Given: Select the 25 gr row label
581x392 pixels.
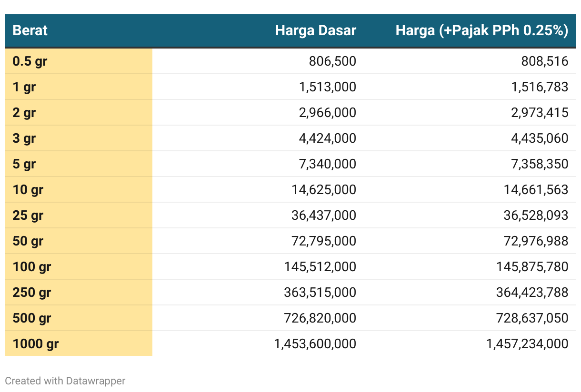Looking at the screenshot, I should (x=28, y=216).
